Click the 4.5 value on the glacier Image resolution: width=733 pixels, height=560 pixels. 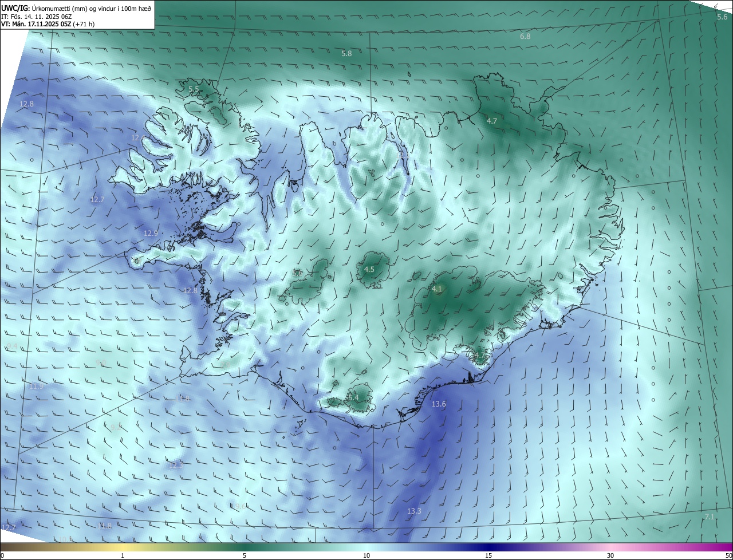[369, 270]
